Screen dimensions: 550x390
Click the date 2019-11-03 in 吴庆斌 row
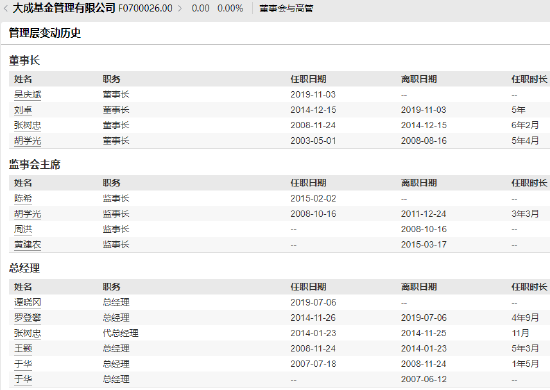(313, 94)
